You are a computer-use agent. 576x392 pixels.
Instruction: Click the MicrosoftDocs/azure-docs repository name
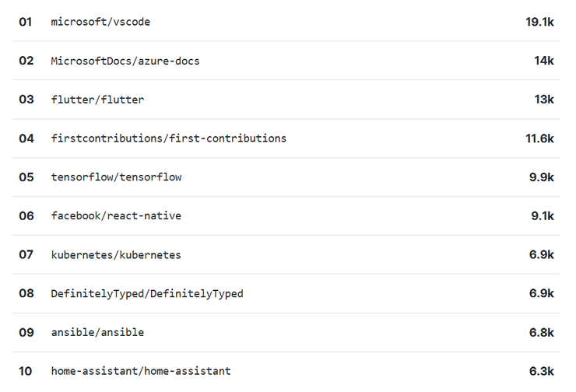coord(125,61)
